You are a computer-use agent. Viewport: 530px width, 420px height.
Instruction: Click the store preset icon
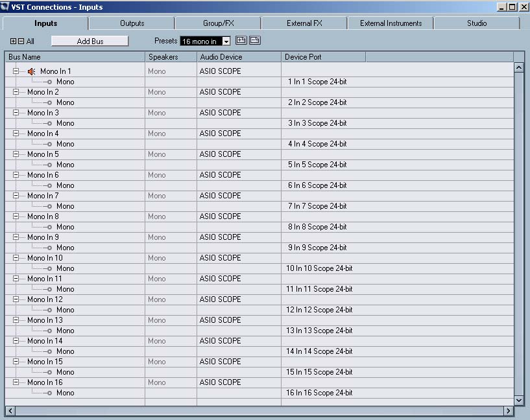point(241,41)
